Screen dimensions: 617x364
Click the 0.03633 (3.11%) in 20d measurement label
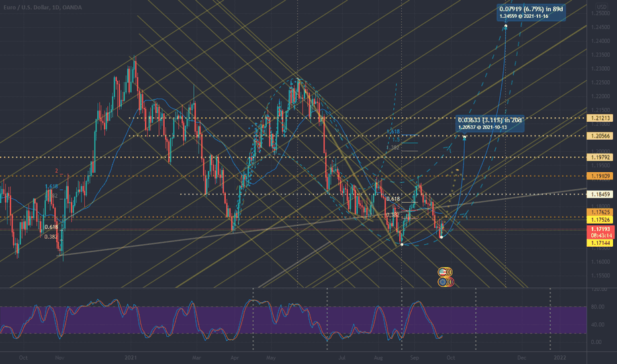click(x=490, y=123)
